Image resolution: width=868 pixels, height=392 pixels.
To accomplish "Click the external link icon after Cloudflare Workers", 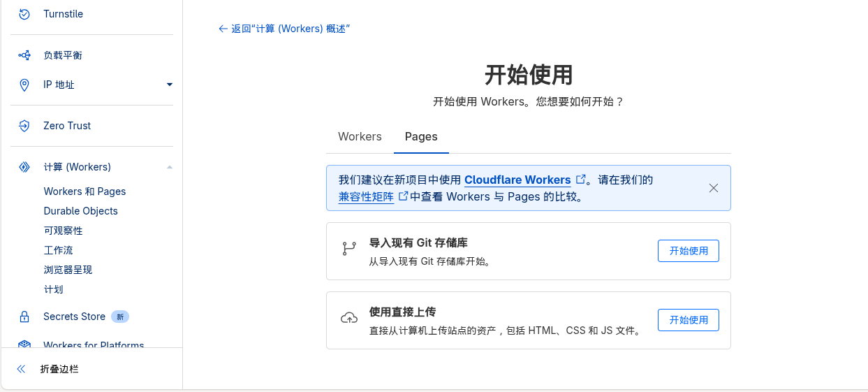I will 580,180.
